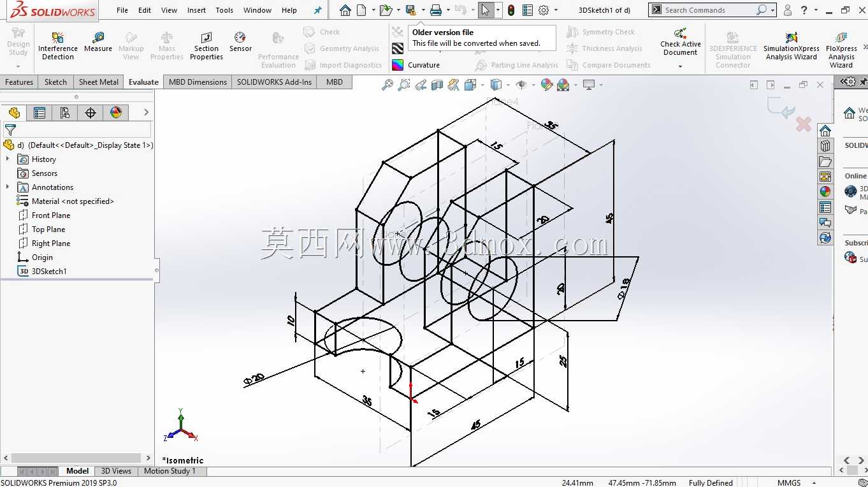This screenshot has height=487, width=868.
Task: Open the ConfigurationManager tab
Action: pos(65,113)
